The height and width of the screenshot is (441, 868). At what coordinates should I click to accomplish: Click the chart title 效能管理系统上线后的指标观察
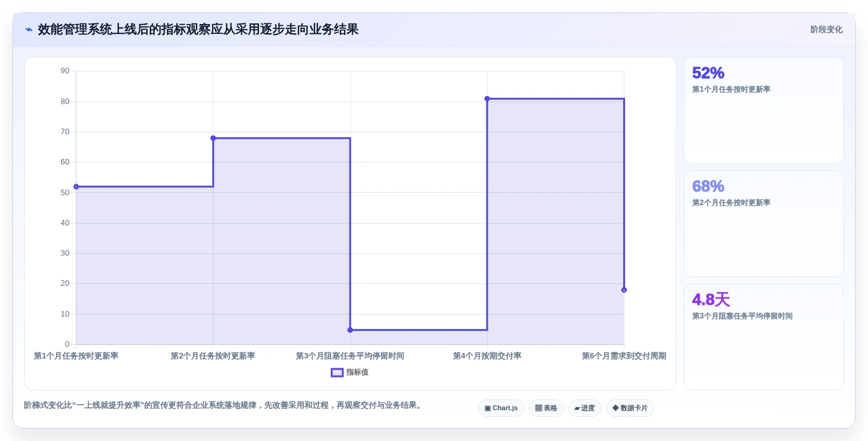[198, 30]
